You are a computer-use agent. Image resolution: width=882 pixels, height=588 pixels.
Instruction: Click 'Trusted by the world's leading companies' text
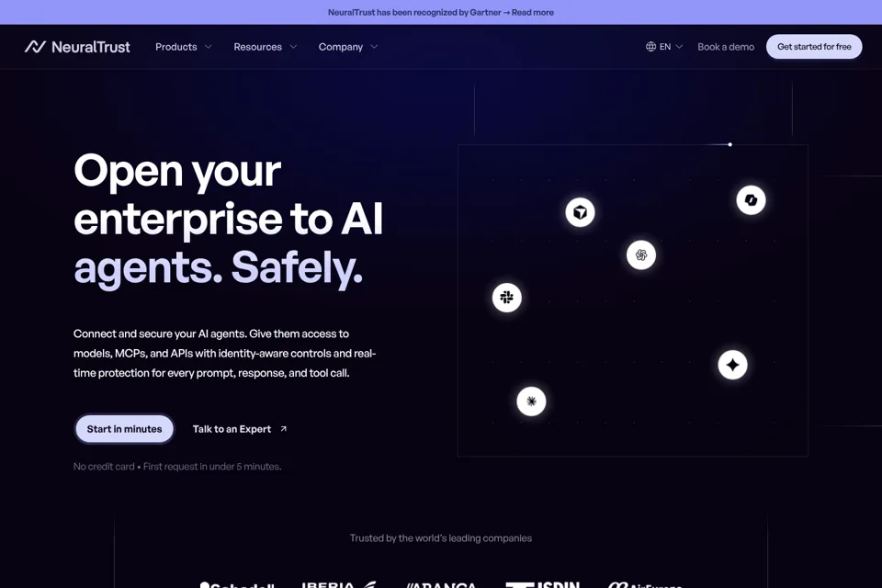click(x=441, y=537)
